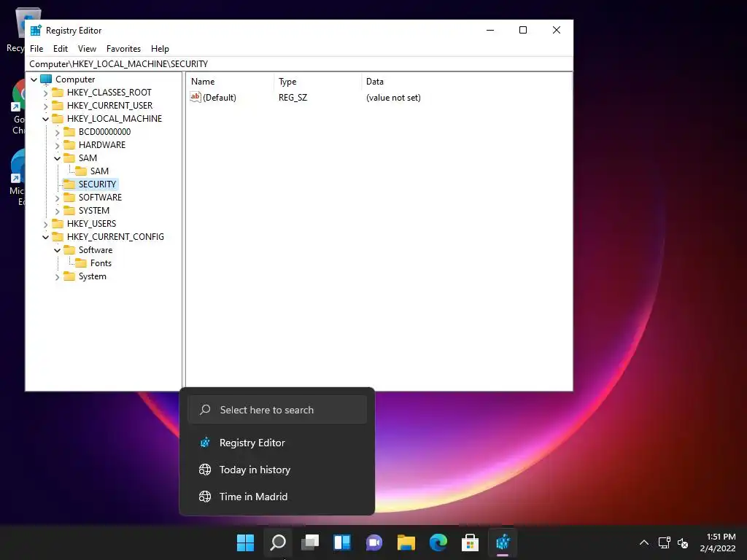
Task: Collapse the SAM parent key
Action: [57, 158]
